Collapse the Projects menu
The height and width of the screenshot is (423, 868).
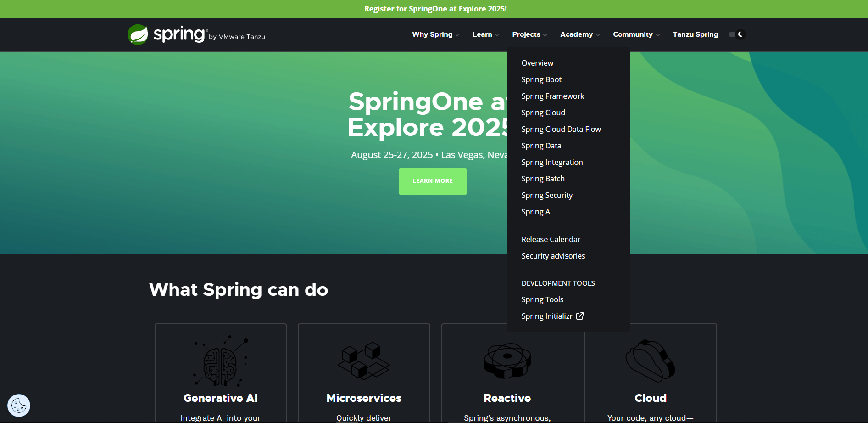point(530,34)
